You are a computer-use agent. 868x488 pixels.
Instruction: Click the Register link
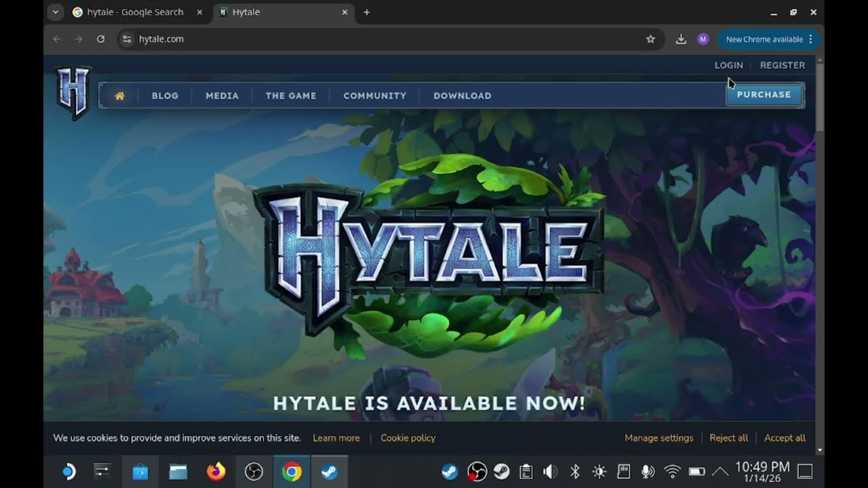tap(783, 65)
